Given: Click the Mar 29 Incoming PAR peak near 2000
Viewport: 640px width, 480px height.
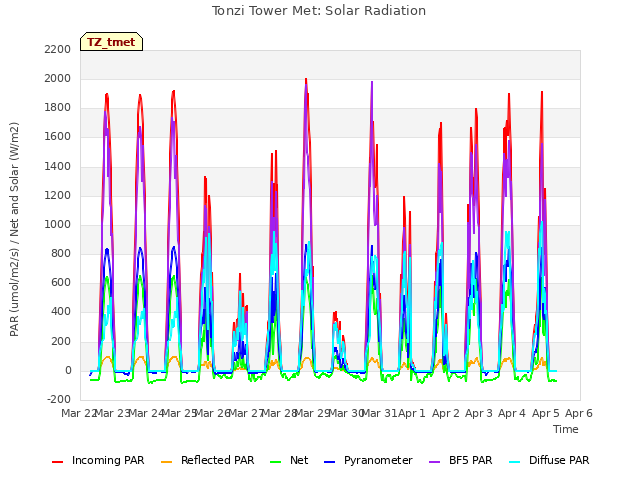Looking at the screenshot, I should click(306, 79).
